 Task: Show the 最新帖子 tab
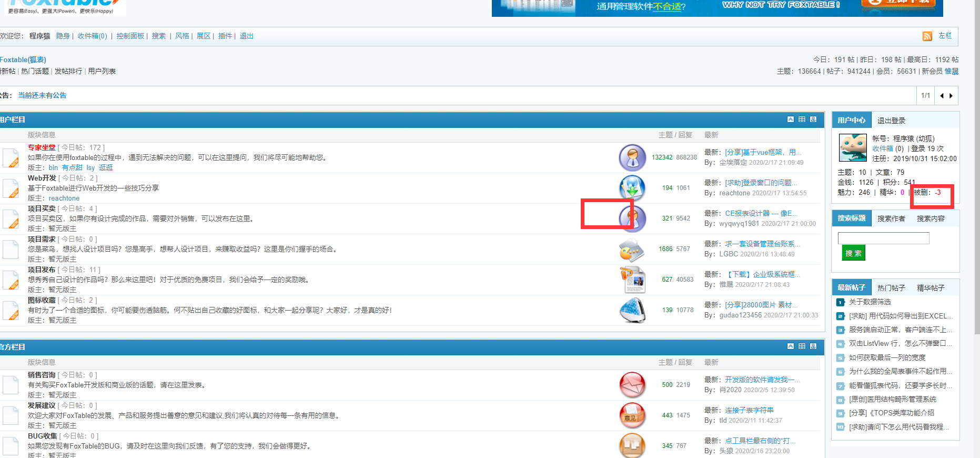tap(851, 287)
